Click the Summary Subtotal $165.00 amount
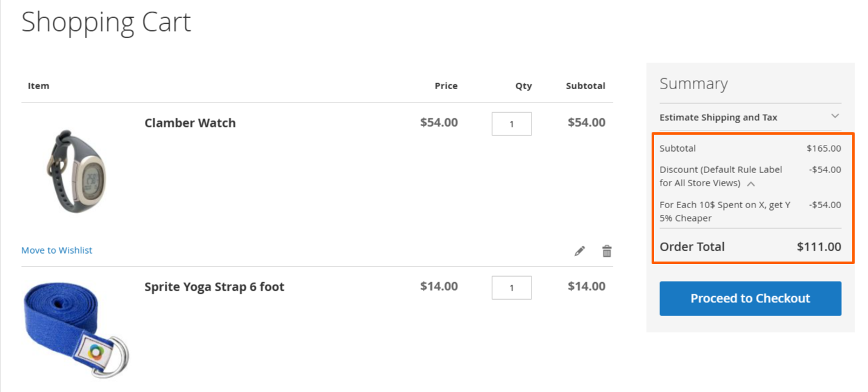This screenshot has width=868, height=392. (x=824, y=148)
